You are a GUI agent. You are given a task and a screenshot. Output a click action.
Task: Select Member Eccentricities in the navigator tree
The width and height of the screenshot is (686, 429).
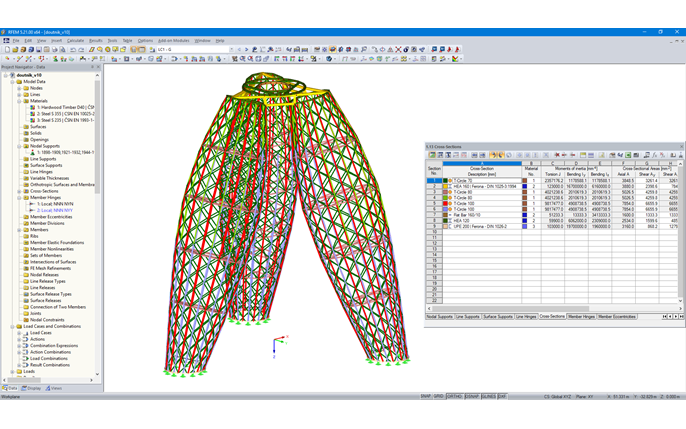[51, 217]
